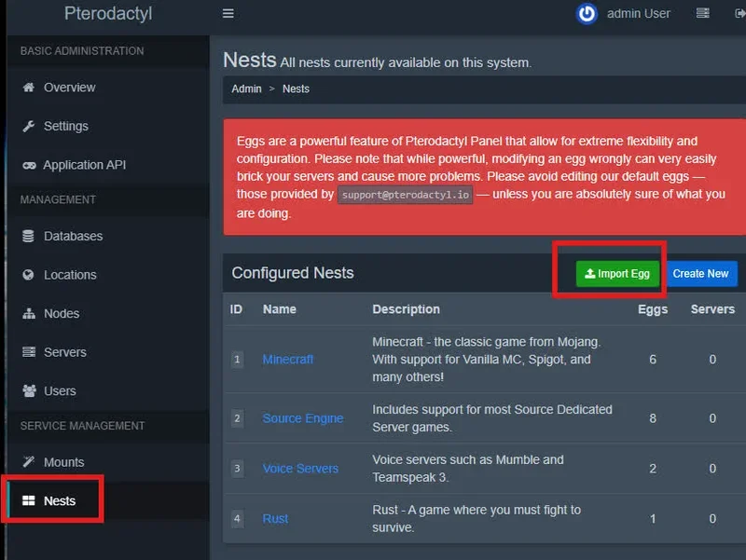Click the Servers column header

[x=712, y=309]
